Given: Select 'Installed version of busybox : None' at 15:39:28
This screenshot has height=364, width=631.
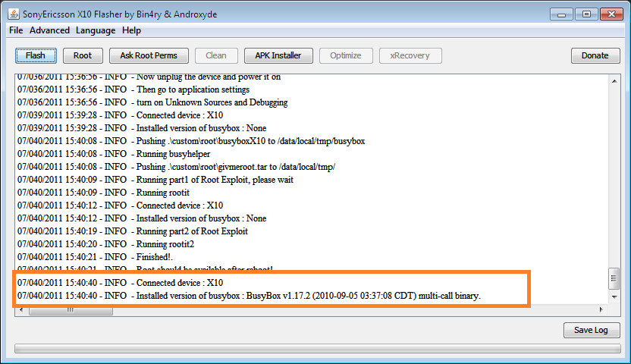Looking at the screenshot, I should click(x=142, y=128).
